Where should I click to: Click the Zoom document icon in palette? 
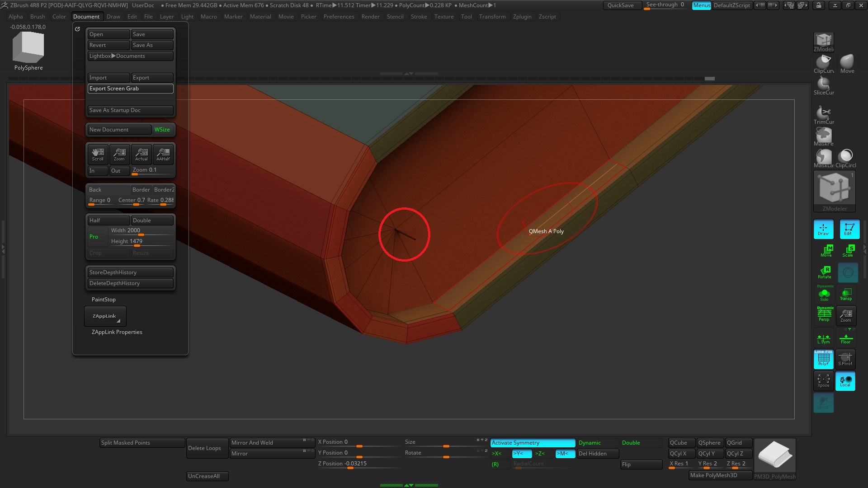coord(119,155)
